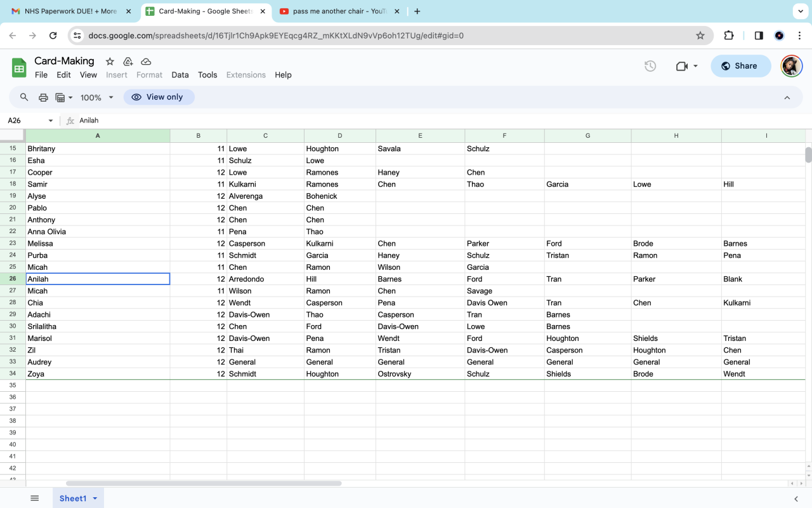This screenshot has height=508, width=812.
Task: Click the View only button
Action: 159,97
